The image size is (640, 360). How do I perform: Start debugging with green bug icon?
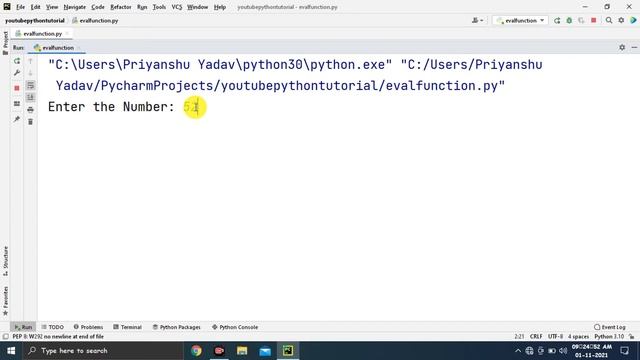click(569, 20)
